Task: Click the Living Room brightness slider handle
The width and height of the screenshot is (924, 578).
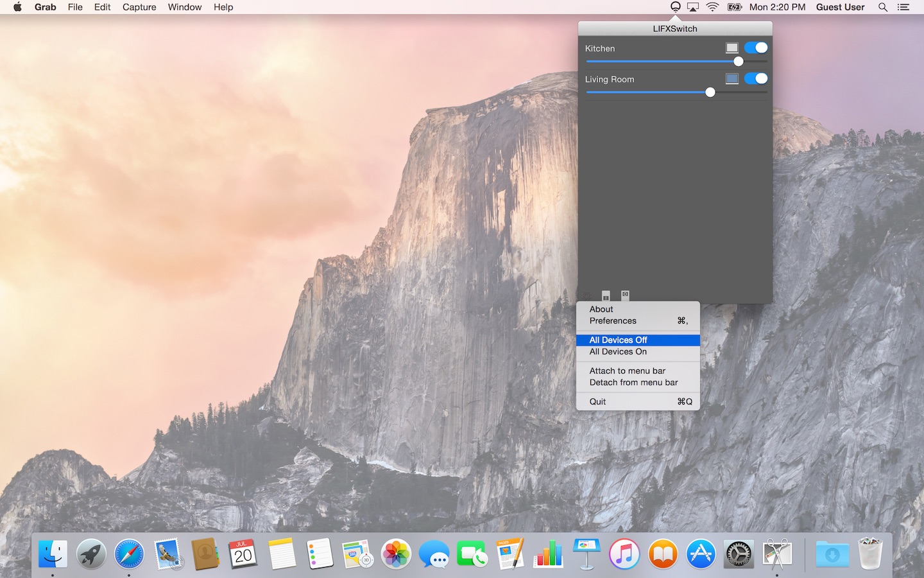Action: (710, 92)
